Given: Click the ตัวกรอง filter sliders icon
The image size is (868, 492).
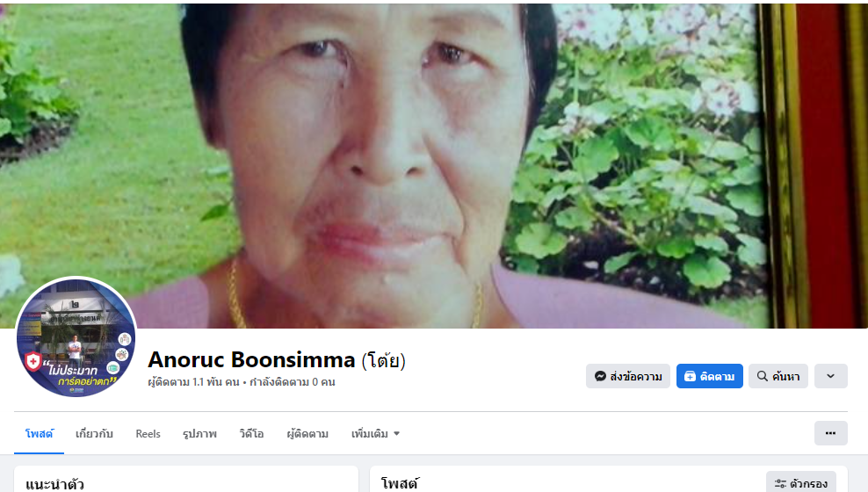Looking at the screenshot, I should point(780,484).
